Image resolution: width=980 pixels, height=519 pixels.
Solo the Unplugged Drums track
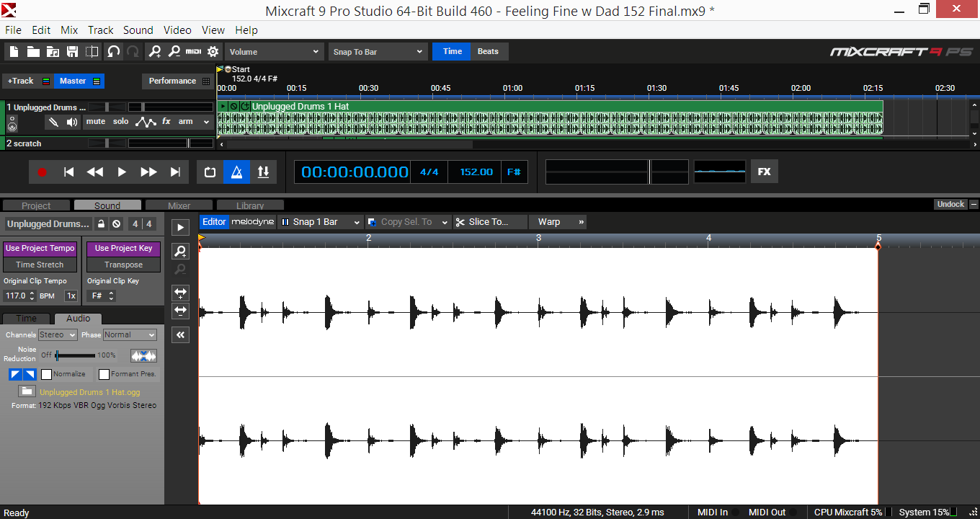(x=121, y=121)
